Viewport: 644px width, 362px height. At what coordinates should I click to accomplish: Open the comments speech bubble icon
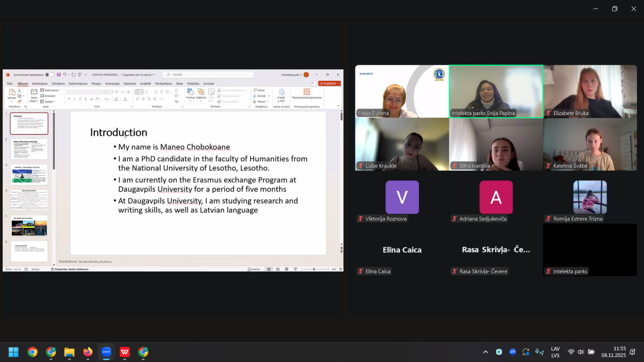tap(312, 84)
